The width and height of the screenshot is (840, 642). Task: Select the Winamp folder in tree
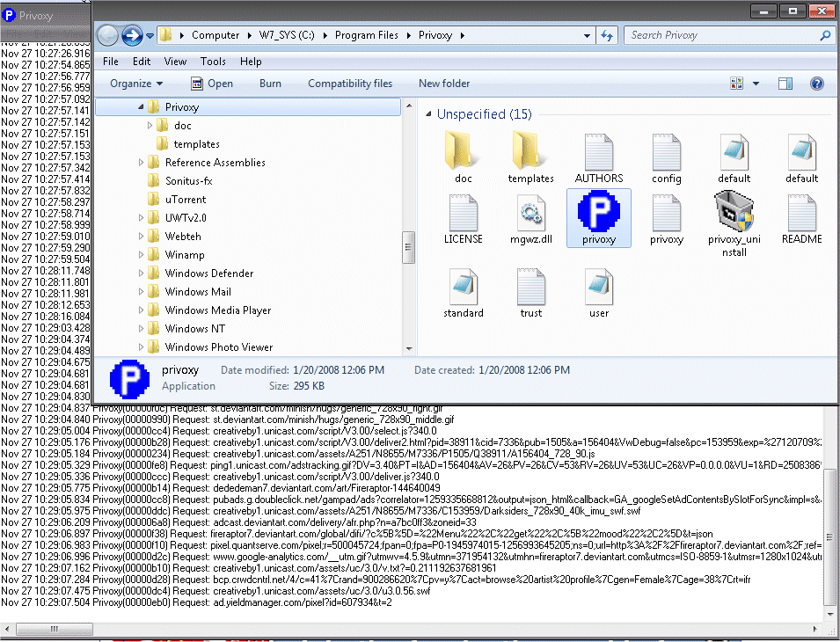coord(185,255)
